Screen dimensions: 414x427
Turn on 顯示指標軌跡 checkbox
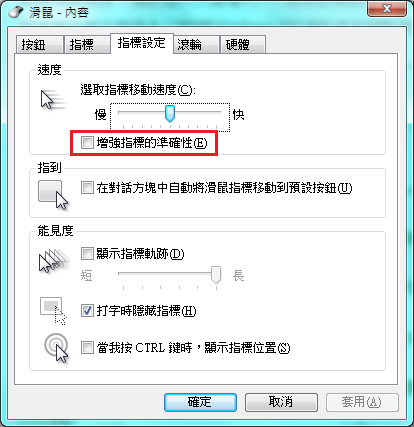click(x=87, y=254)
